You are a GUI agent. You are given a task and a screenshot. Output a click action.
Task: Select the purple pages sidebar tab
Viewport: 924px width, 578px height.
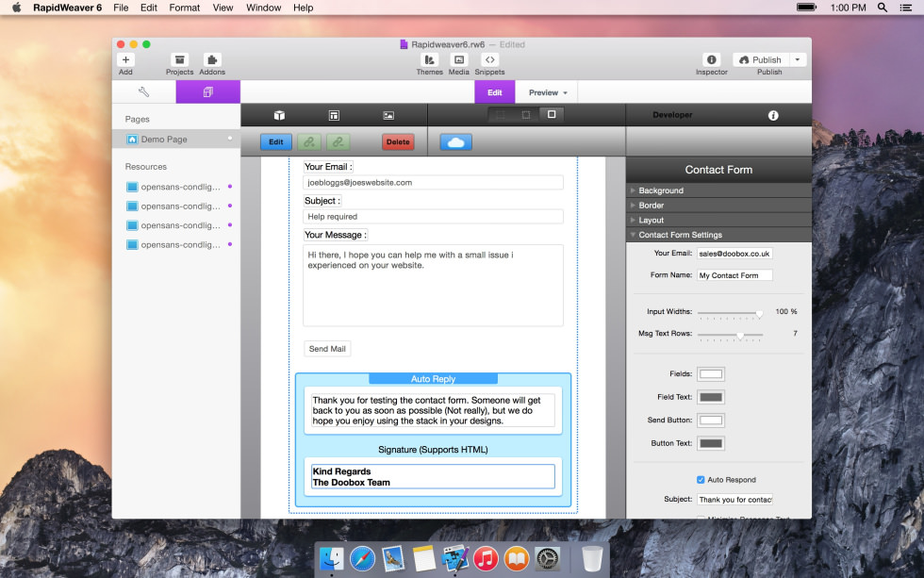tap(208, 91)
